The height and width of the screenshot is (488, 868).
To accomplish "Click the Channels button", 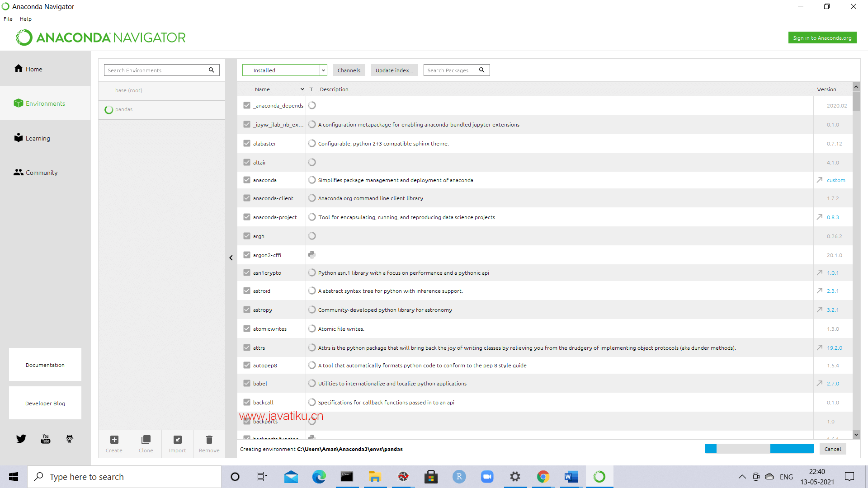I will (349, 70).
